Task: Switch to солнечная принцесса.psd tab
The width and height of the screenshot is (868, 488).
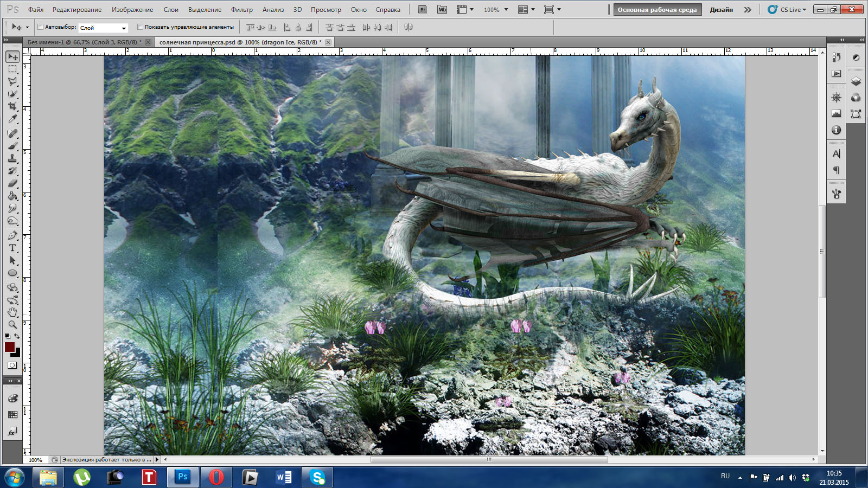Action: point(240,42)
